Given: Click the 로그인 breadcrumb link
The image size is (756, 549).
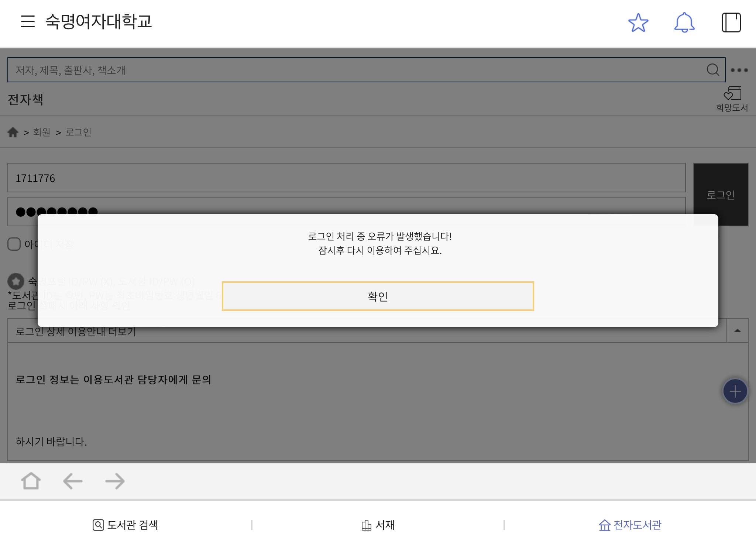Looking at the screenshot, I should pyautogui.click(x=78, y=132).
